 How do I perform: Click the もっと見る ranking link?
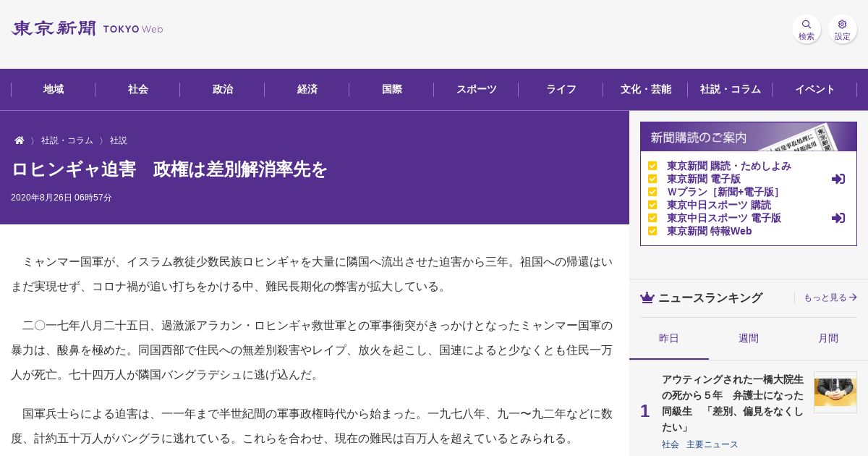(830, 297)
